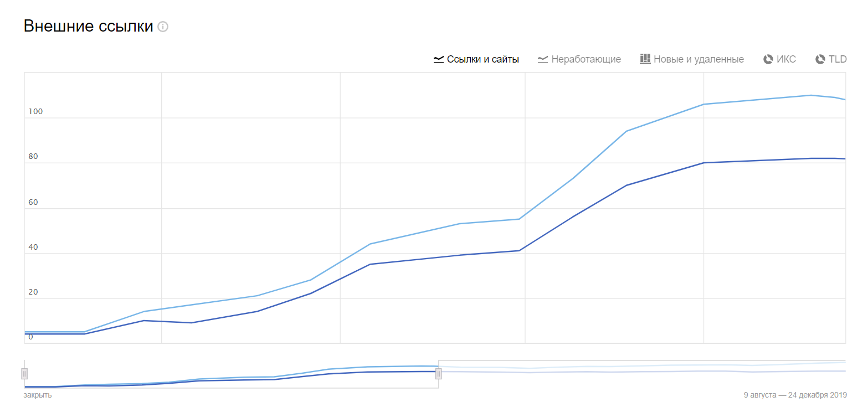The height and width of the screenshot is (402, 868).
Task: Click the закрыть link below the chart
Action: pos(38,395)
